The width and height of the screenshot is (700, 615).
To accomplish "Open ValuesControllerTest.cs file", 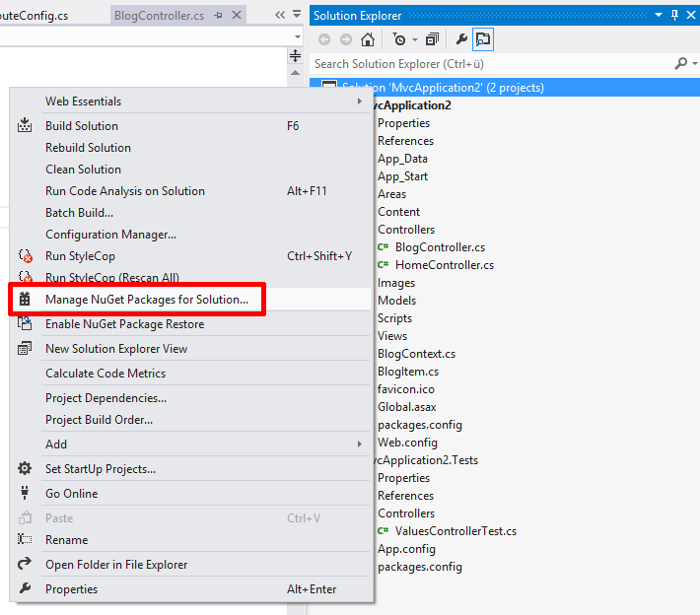I will pyautogui.click(x=455, y=531).
